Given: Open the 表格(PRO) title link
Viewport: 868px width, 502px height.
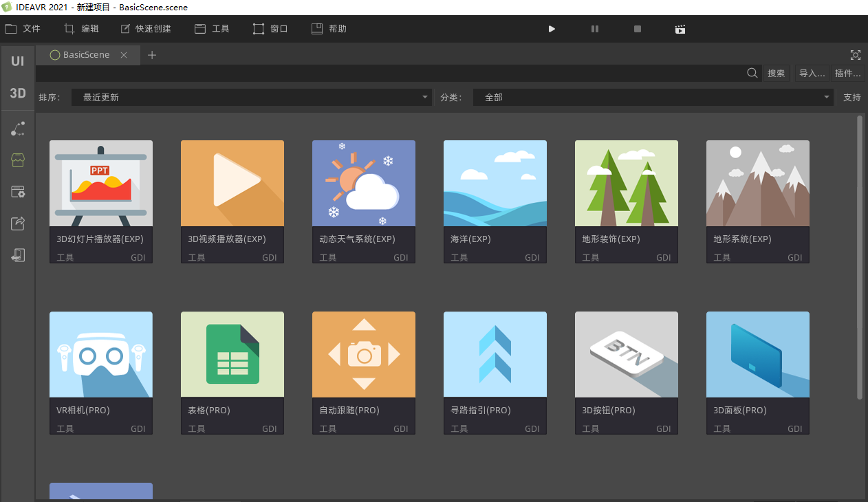Looking at the screenshot, I should (x=209, y=411).
